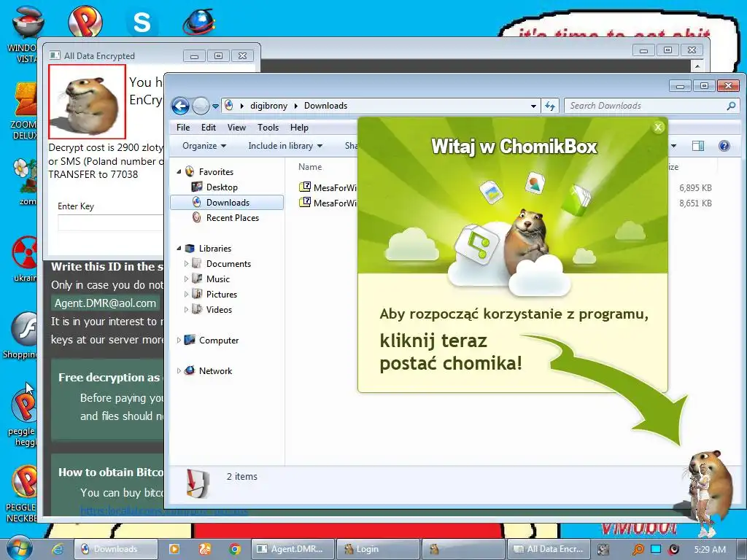Click the Explorer Forward navigation arrow

[x=201, y=106]
